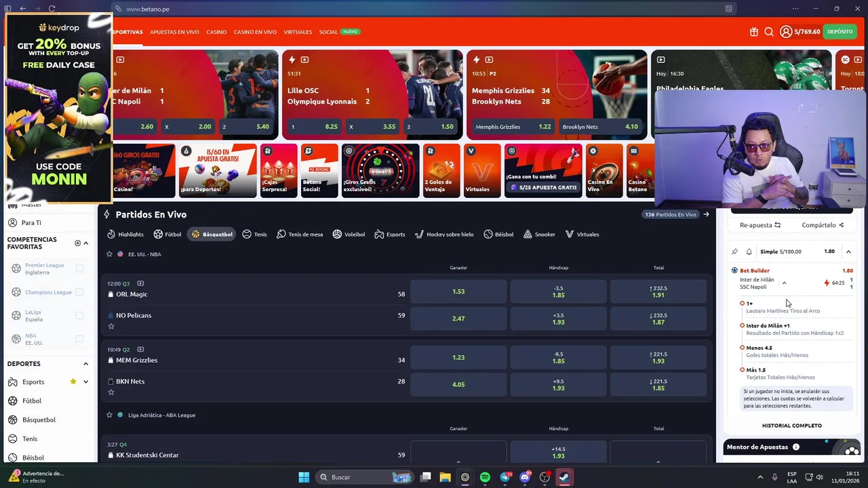Image resolution: width=868 pixels, height=488 pixels.
Task: Click the active Básquetbol filter chip
Action: (x=212, y=235)
